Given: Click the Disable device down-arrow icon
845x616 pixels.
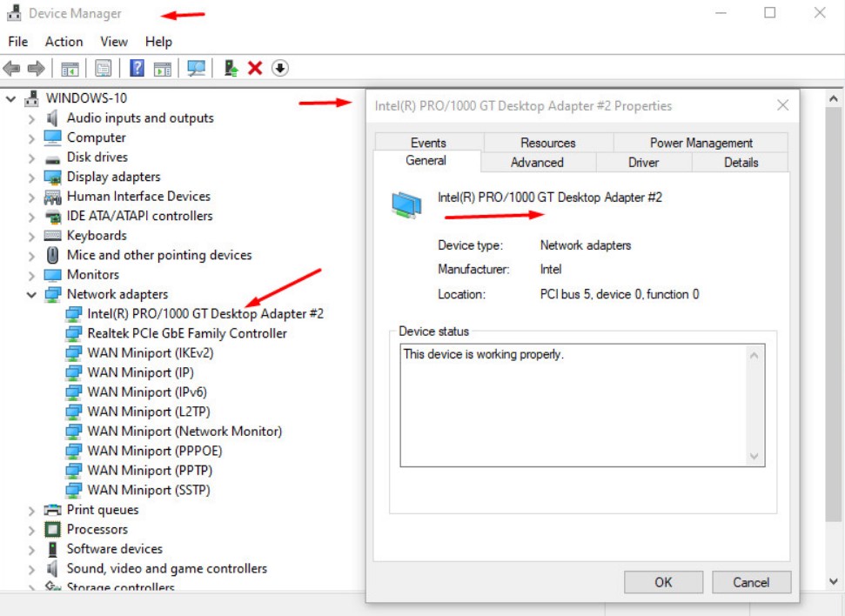Looking at the screenshot, I should click(279, 69).
